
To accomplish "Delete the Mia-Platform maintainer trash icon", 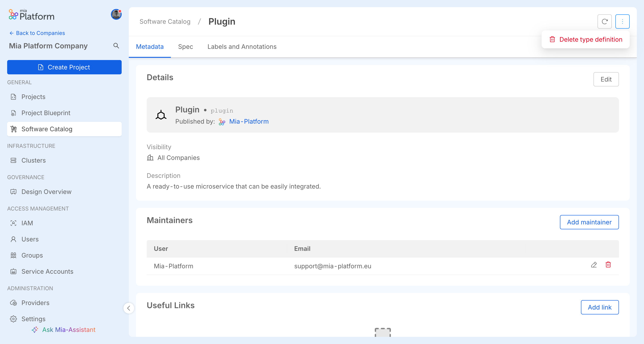I will (608, 265).
